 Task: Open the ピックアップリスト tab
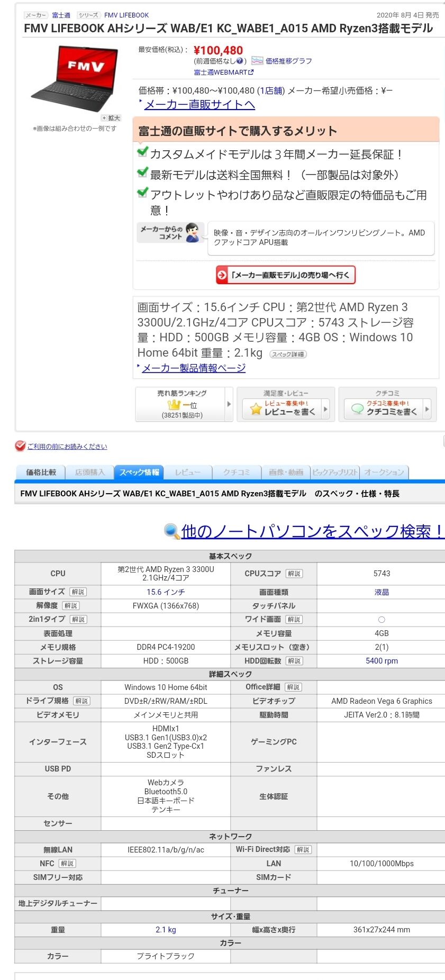[335, 472]
